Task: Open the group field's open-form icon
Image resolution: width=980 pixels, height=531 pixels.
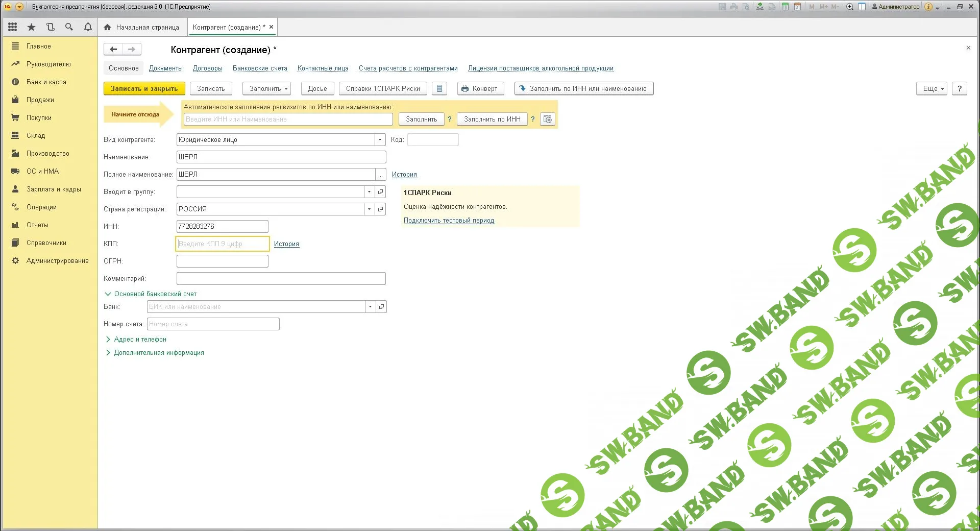Action: pyautogui.click(x=380, y=192)
